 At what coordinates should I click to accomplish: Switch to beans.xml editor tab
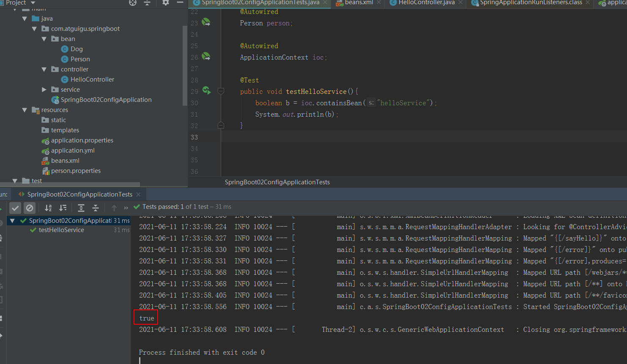pos(359,3)
